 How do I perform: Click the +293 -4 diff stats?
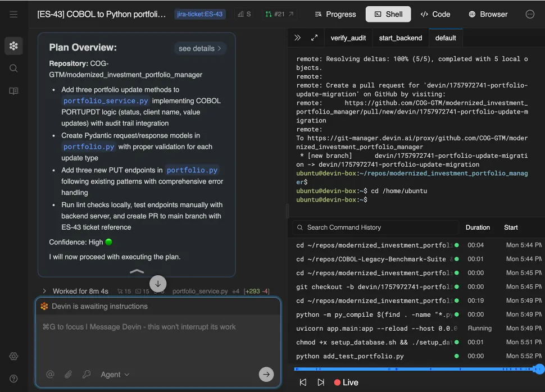coord(257,291)
